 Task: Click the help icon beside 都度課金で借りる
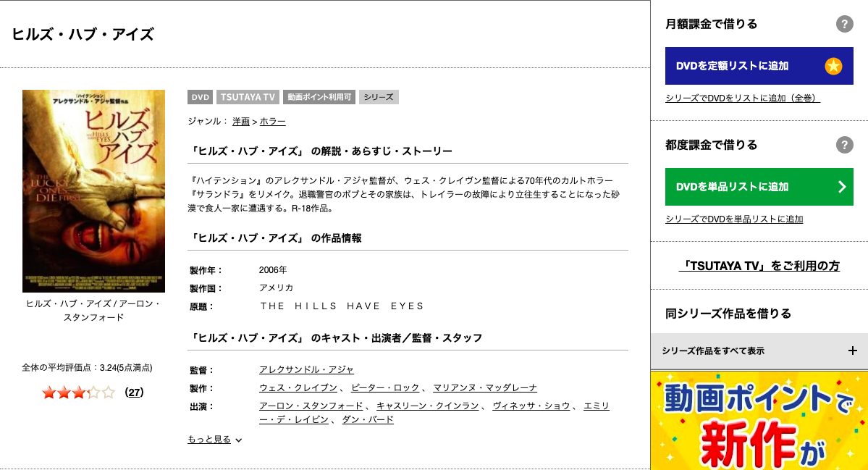[844, 145]
